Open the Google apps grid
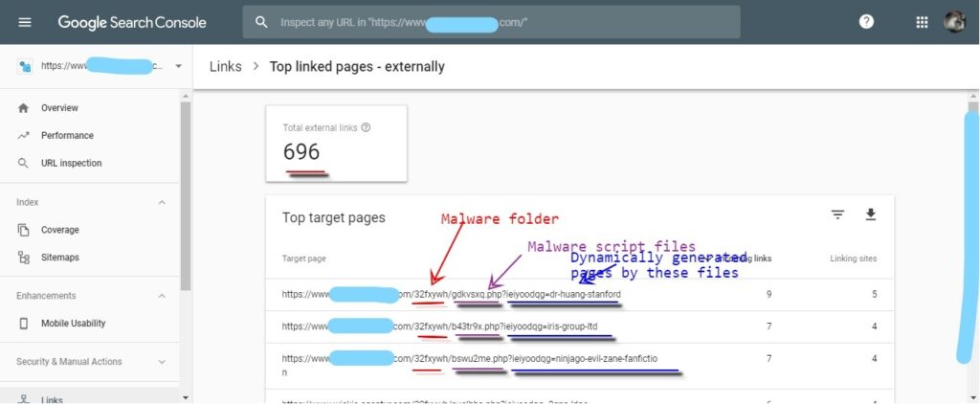 (x=922, y=22)
